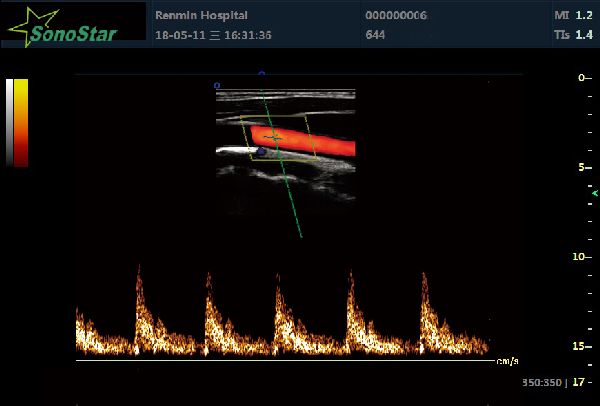Click the date and time display

(213, 35)
